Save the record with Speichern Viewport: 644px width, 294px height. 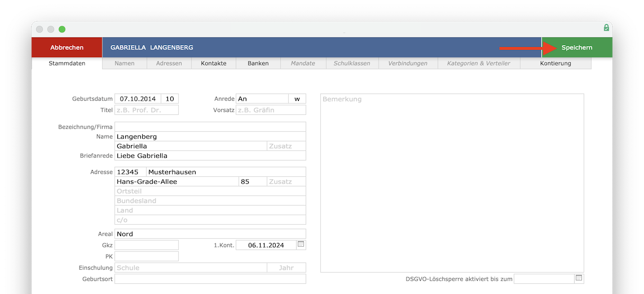577,47
